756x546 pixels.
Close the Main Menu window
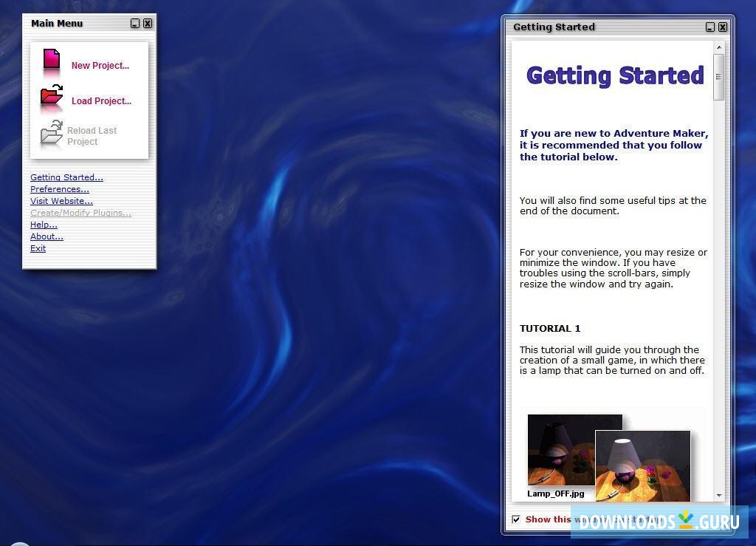pyautogui.click(x=148, y=23)
